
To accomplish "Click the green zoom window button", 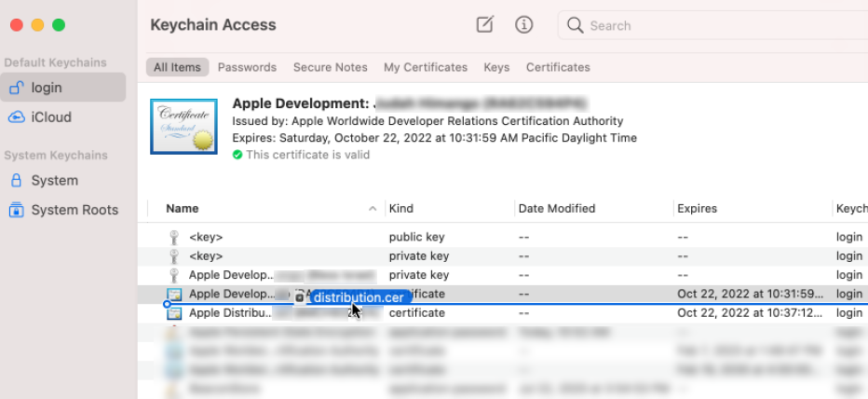I will pos(59,25).
